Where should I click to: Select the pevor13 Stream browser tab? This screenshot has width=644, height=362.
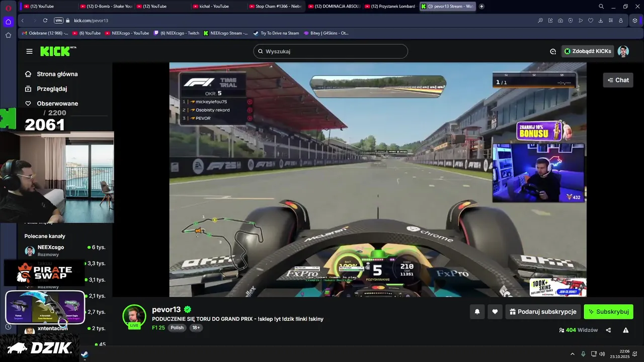click(x=447, y=6)
